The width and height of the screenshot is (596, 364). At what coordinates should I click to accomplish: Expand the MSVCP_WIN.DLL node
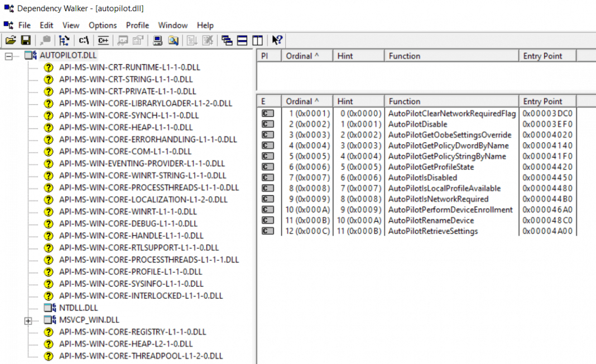click(x=28, y=320)
